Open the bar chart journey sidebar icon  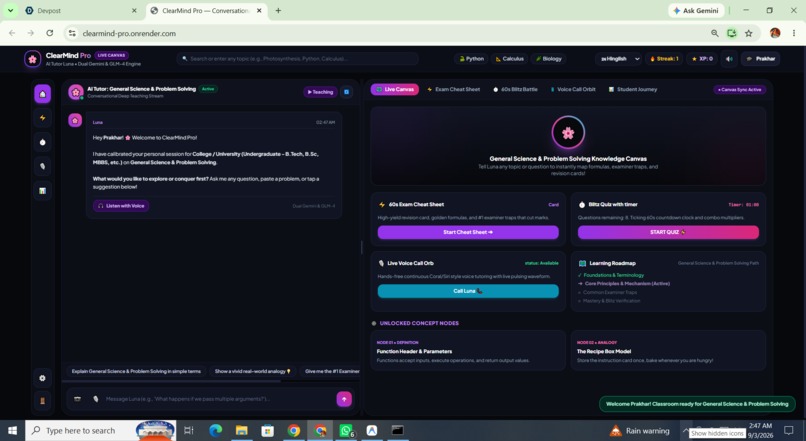[43, 191]
